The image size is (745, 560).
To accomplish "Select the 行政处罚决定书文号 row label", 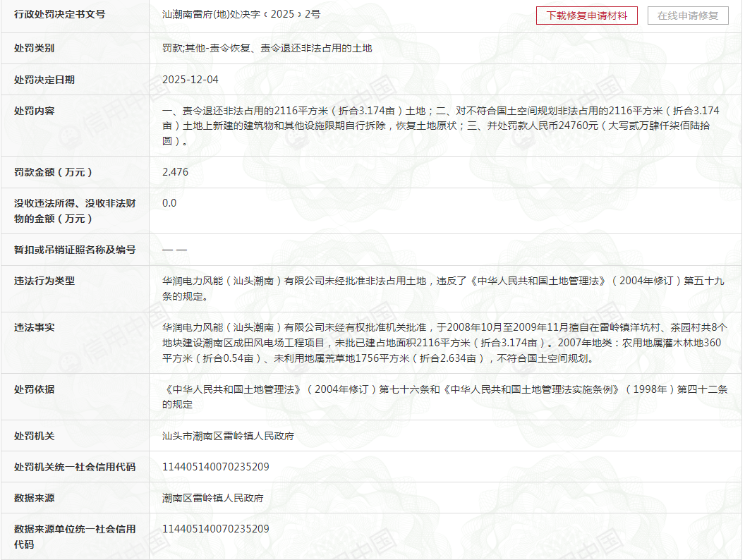I will (59, 14).
